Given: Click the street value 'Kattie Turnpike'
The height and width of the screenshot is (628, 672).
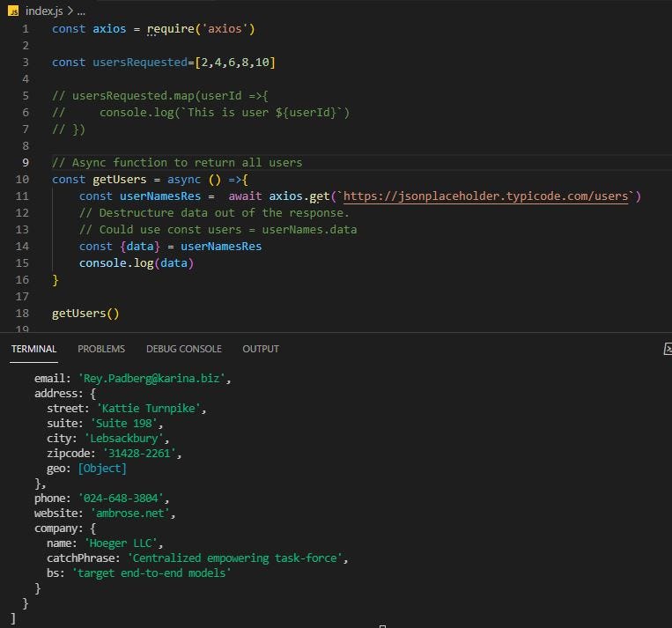Looking at the screenshot, I should (x=148, y=409).
